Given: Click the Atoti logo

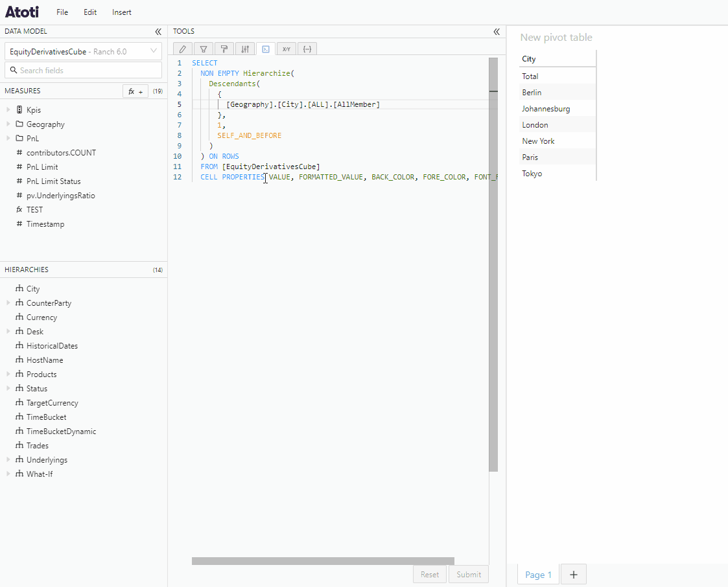Looking at the screenshot, I should click(22, 12).
